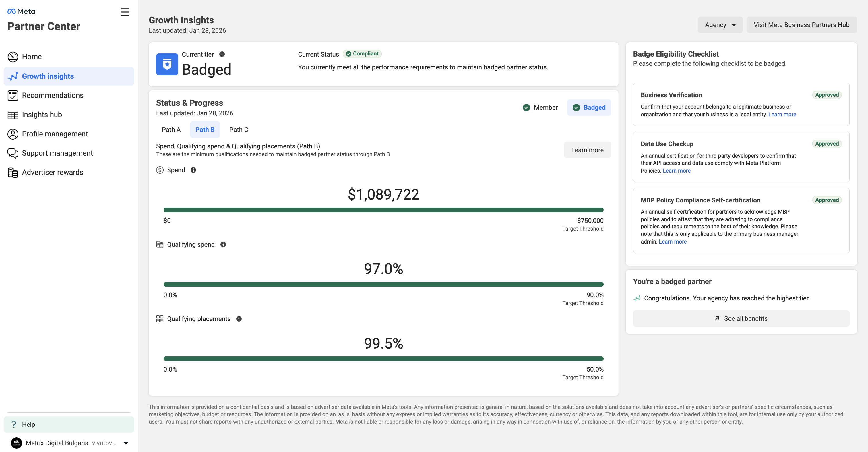Select the Member status toggle
The width and height of the screenshot is (868, 452).
coord(540,107)
